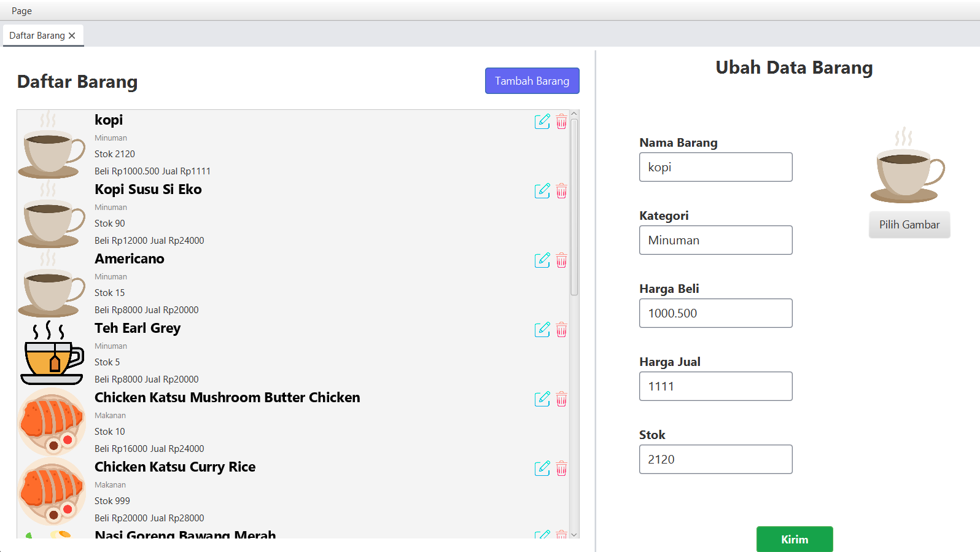Image resolution: width=980 pixels, height=552 pixels.
Task: Delete Chicken Katsu Mushroom Butter Chicken
Action: tap(561, 399)
